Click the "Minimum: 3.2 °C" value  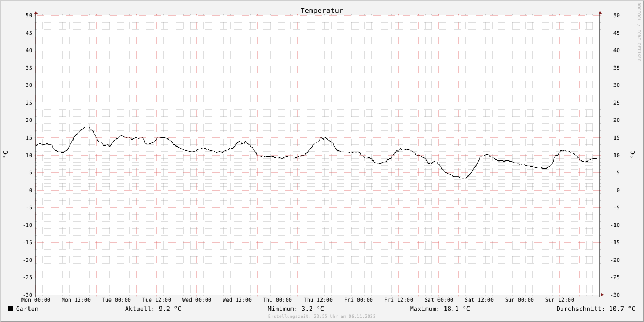click(x=296, y=309)
